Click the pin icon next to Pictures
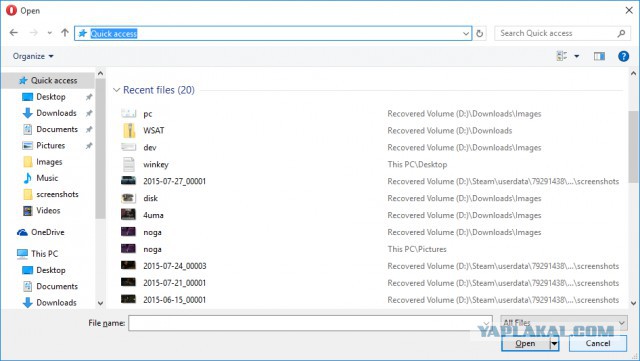The height and width of the screenshot is (361, 640). click(x=89, y=146)
